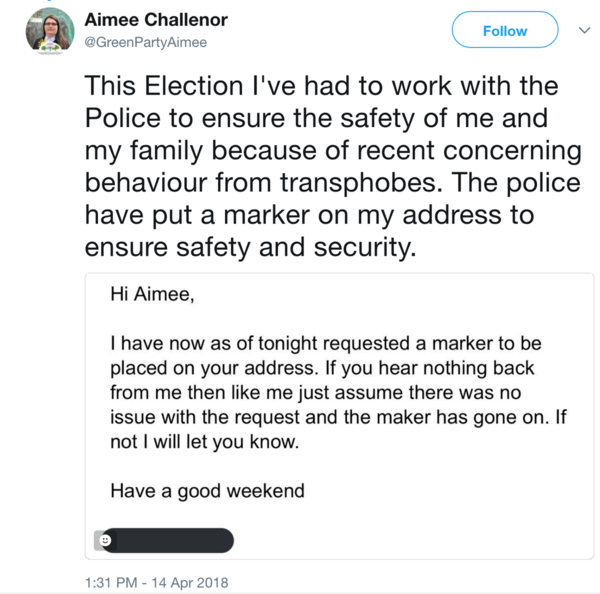Open the Aimee Challenor display name link
The image size is (600, 594).
click(169, 20)
